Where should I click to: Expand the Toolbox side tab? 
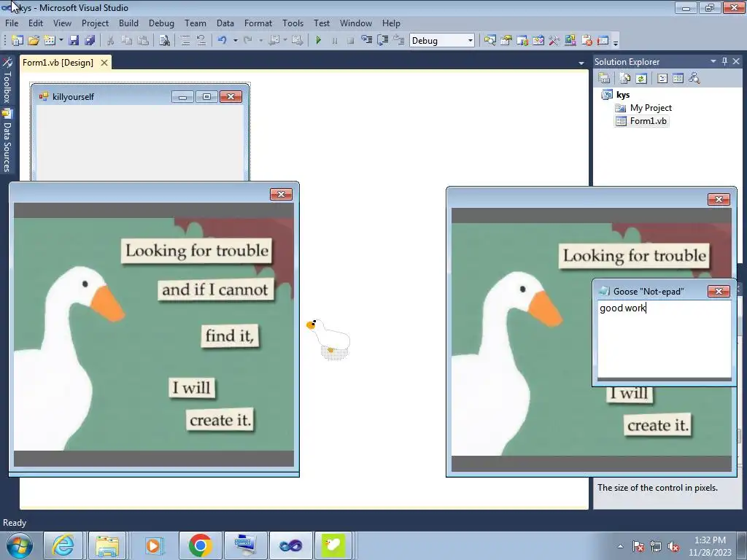(x=7, y=82)
